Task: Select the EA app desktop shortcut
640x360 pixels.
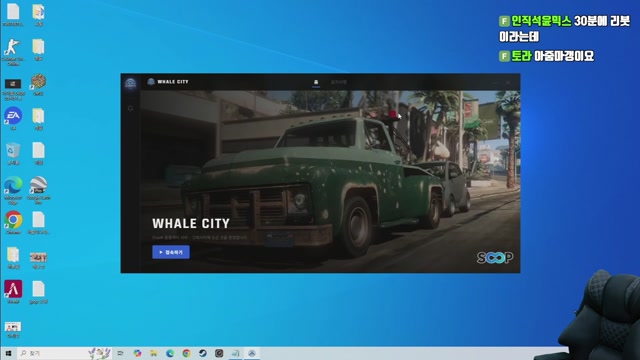Action: [13, 118]
